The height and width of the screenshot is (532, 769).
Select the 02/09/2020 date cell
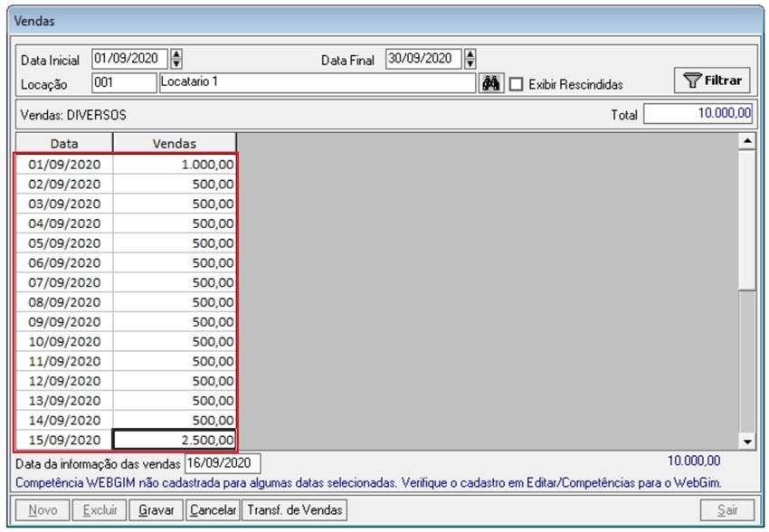click(x=64, y=184)
